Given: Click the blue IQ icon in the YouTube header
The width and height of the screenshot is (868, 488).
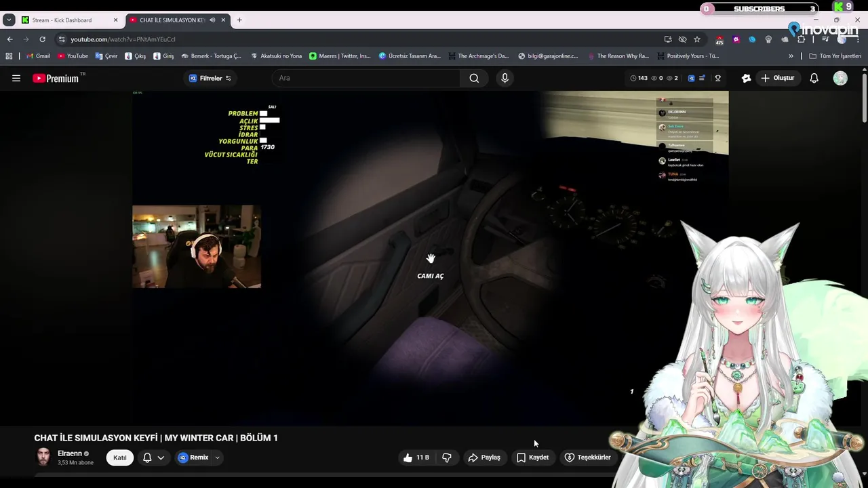Looking at the screenshot, I should point(691,78).
